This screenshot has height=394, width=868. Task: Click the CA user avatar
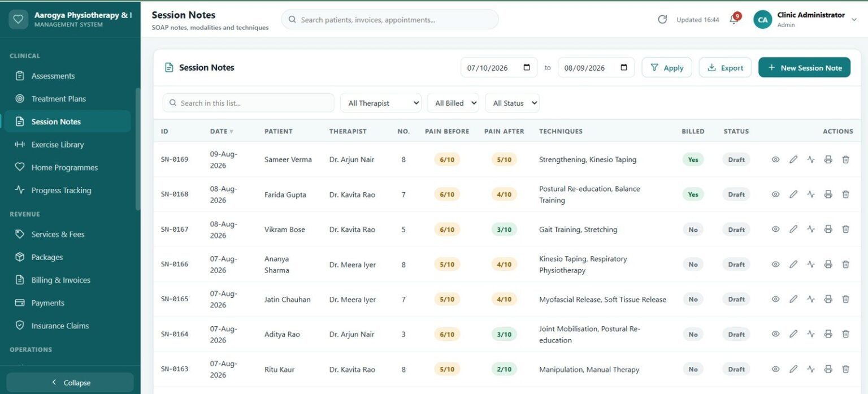762,20
